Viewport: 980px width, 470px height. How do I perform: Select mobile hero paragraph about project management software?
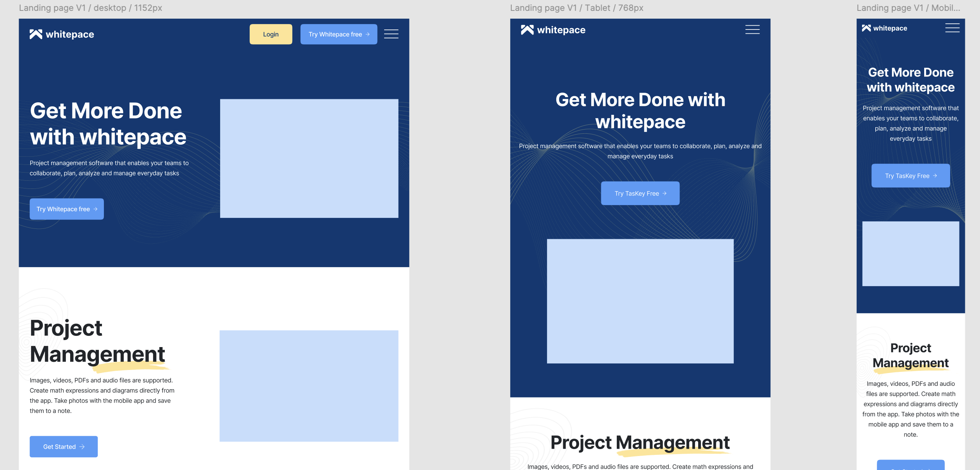tap(911, 123)
